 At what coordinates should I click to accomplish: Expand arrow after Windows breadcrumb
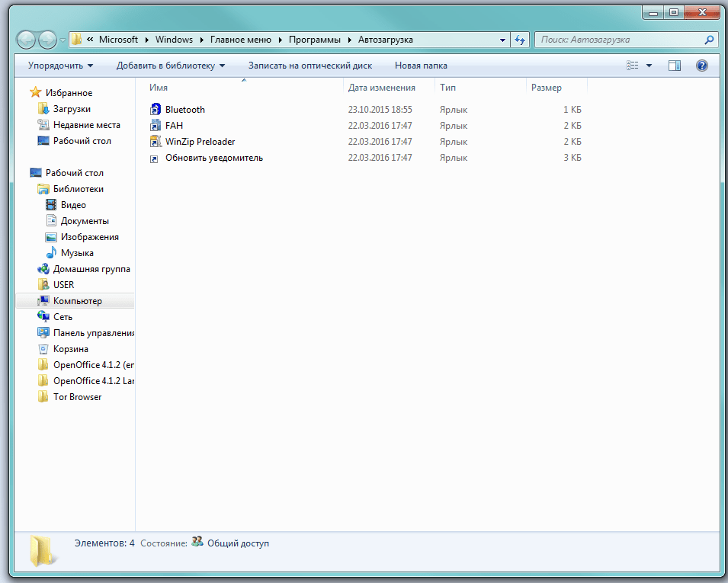coord(202,40)
